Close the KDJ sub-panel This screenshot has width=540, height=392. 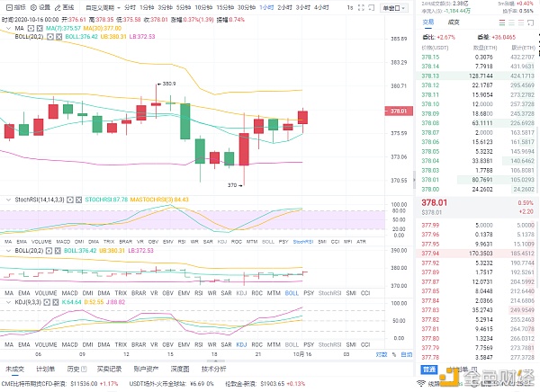tap(56, 302)
